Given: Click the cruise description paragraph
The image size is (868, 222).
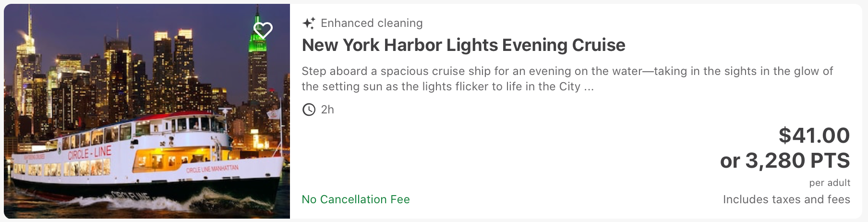Looking at the screenshot, I should coord(567,79).
